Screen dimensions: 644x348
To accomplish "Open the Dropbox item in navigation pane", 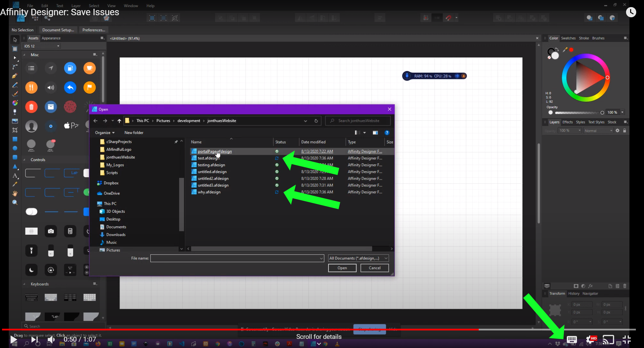I will pos(111,183).
